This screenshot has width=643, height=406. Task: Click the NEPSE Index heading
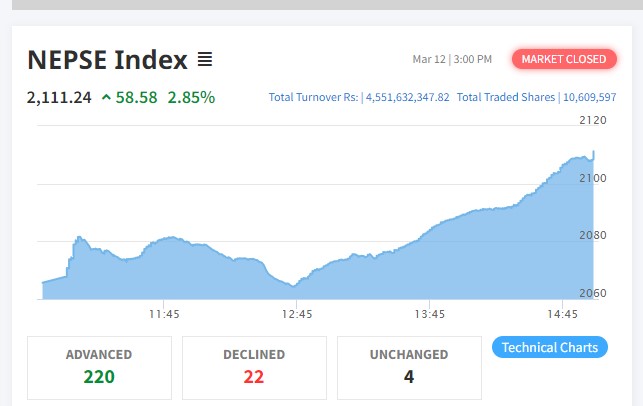pos(107,60)
